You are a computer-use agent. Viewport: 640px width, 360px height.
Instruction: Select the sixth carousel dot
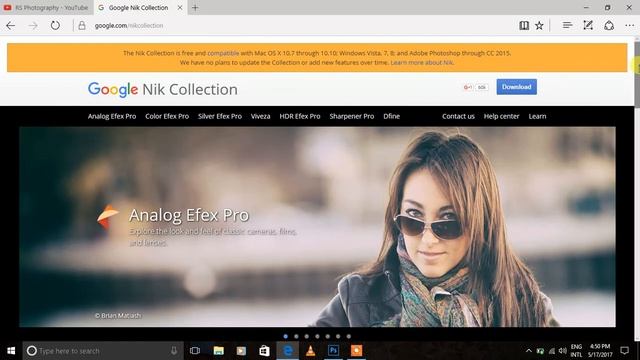[x=338, y=336]
